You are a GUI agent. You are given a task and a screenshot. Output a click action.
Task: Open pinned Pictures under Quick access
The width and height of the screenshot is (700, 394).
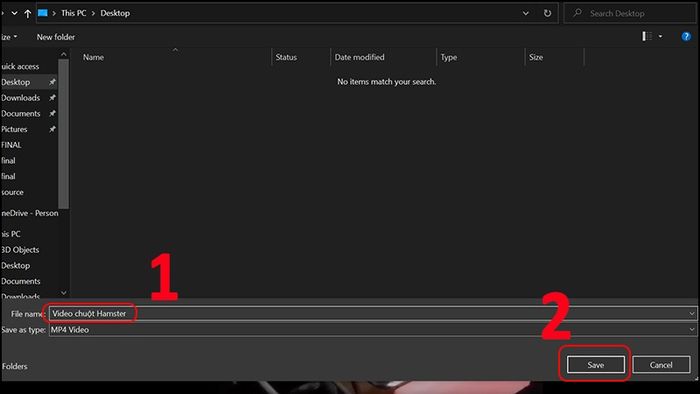click(x=14, y=129)
